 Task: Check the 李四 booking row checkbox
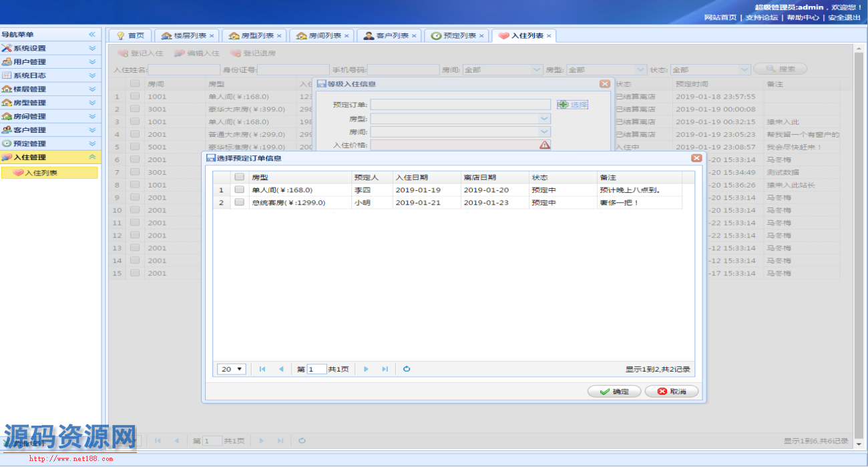(239, 190)
